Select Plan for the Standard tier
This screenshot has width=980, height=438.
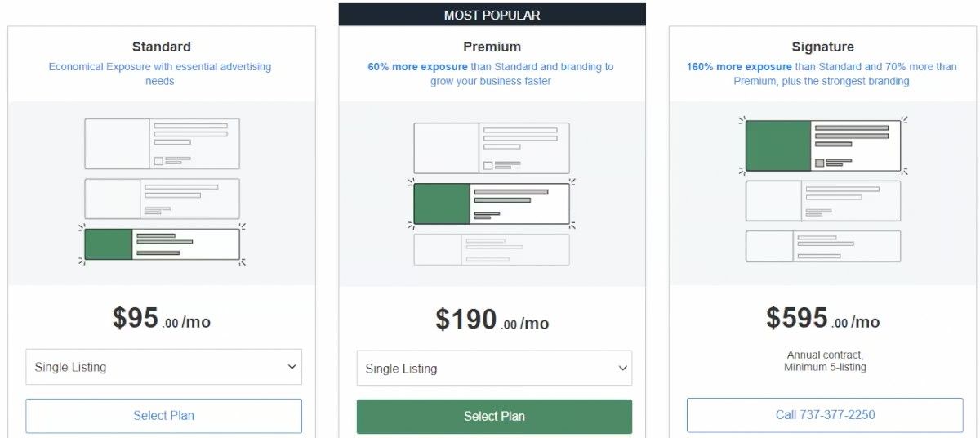point(163,416)
